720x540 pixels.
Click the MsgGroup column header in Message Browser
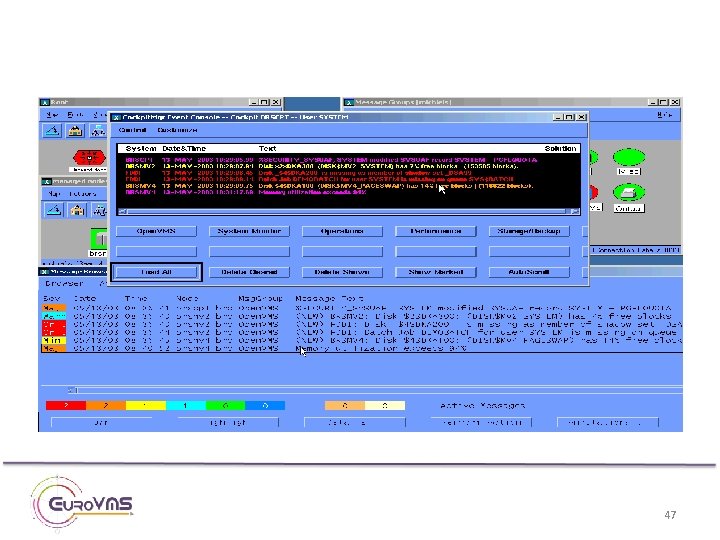click(x=260, y=298)
